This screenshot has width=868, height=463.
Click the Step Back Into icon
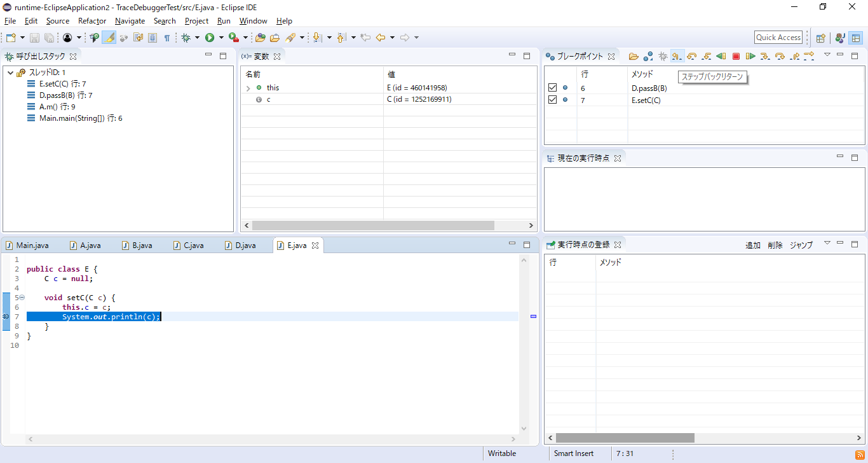click(707, 57)
